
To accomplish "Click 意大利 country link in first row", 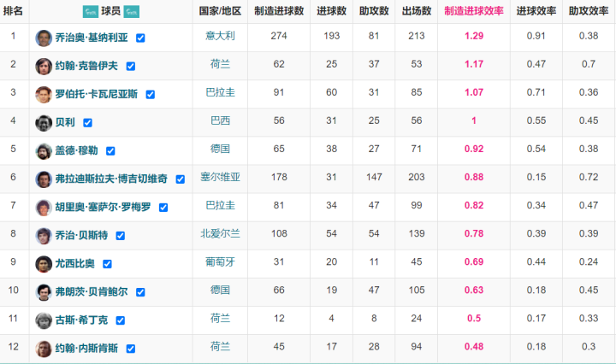I will [x=220, y=36].
